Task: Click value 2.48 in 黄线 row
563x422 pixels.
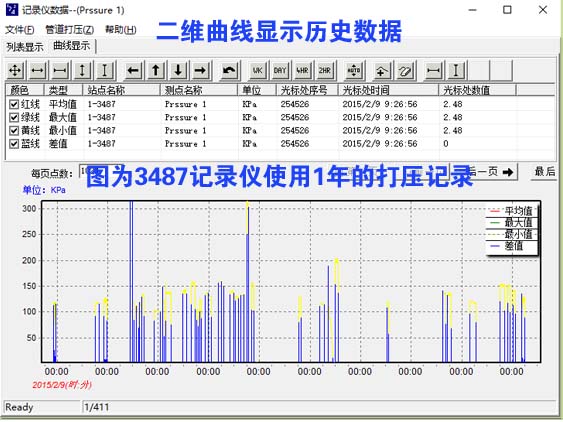Action: tap(453, 131)
